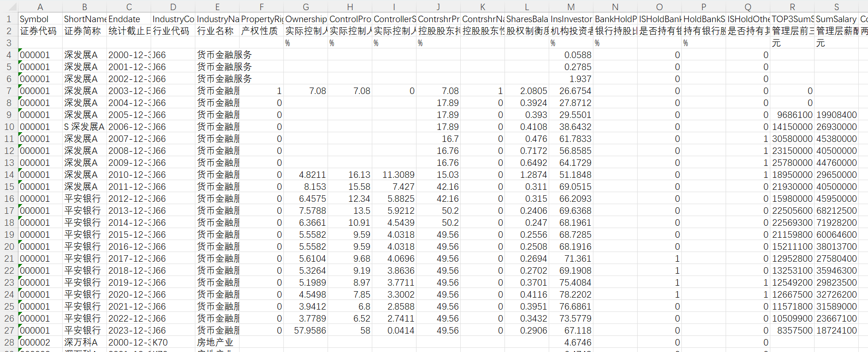Click the cell showing 9686100
This screenshot has width=868, height=352.
coord(792,115)
